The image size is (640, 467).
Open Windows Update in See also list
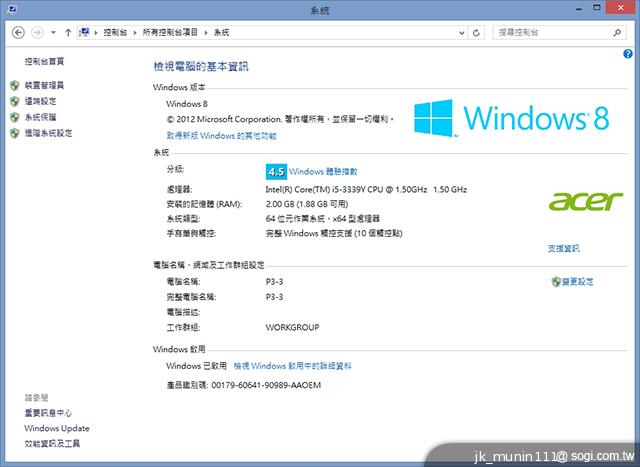pos(57,428)
